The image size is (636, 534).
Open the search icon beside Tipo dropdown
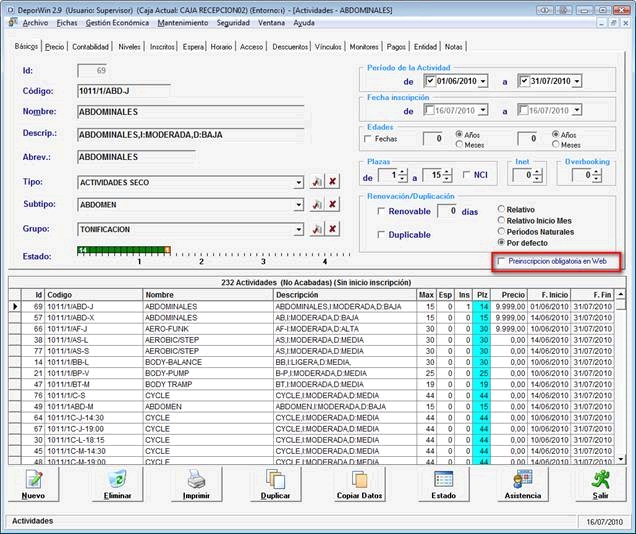click(x=317, y=182)
